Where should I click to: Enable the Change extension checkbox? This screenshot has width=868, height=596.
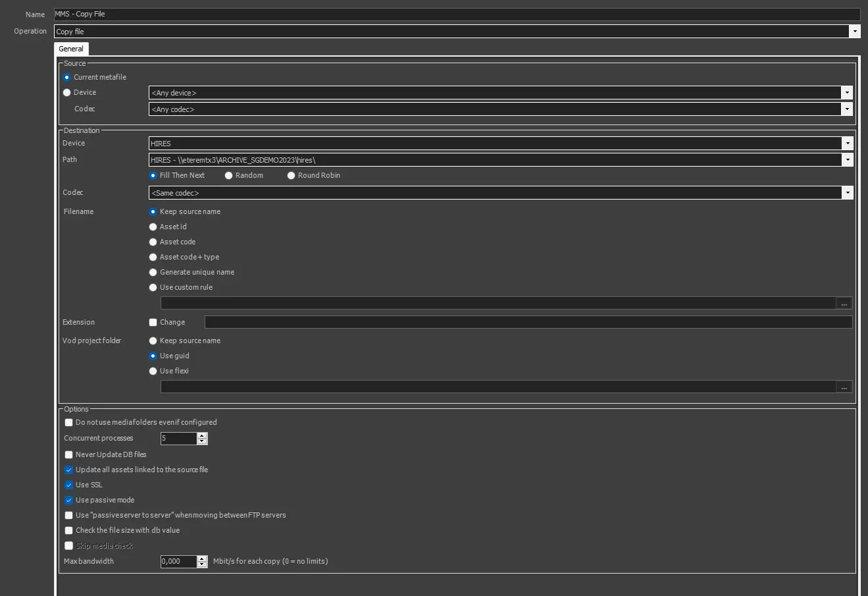(153, 323)
